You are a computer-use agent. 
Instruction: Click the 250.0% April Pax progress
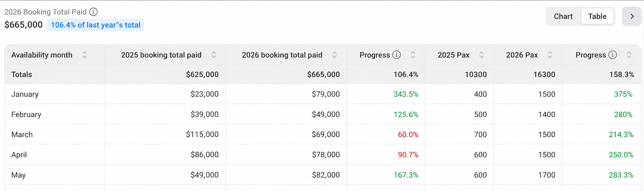click(x=621, y=155)
